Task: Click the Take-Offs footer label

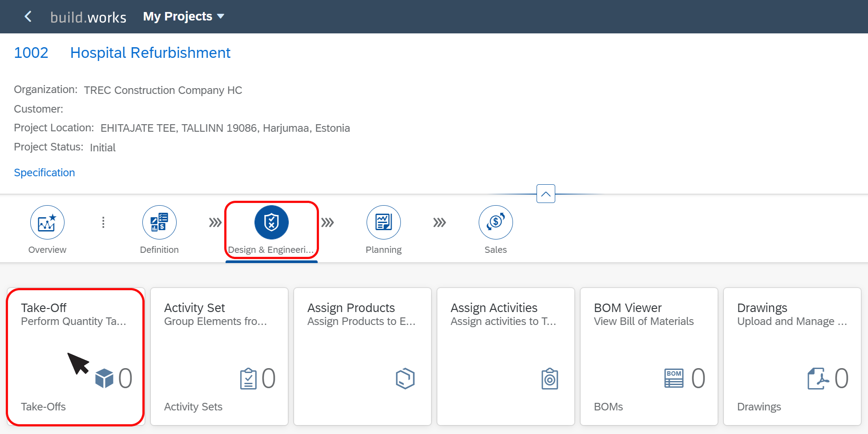Action: pyautogui.click(x=43, y=407)
